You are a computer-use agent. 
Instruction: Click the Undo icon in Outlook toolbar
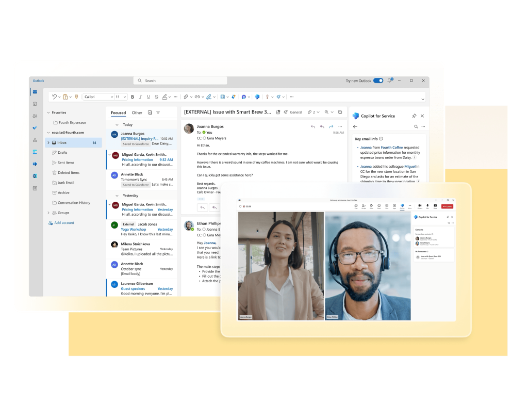coord(54,96)
